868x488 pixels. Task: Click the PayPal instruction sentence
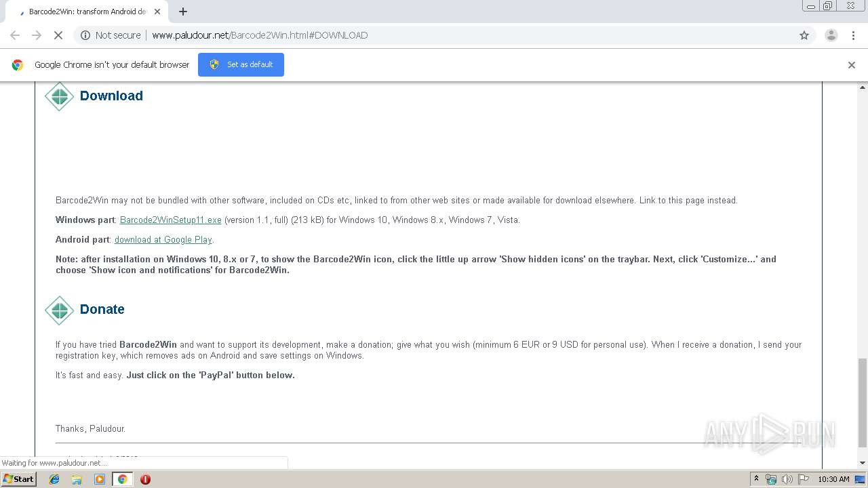[210, 375]
